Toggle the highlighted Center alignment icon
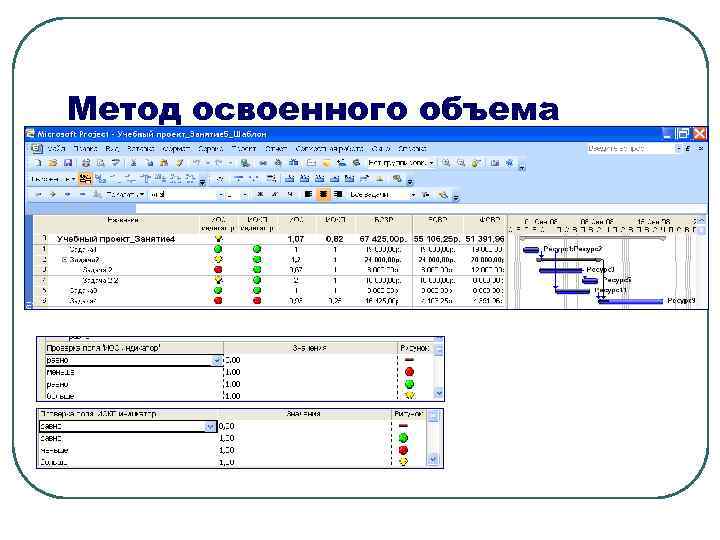Screen dimensions: 720x540 (323, 195)
